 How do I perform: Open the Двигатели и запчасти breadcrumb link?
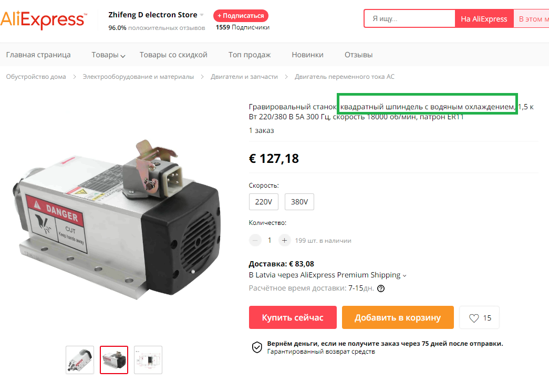pyautogui.click(x=244, y=77)
